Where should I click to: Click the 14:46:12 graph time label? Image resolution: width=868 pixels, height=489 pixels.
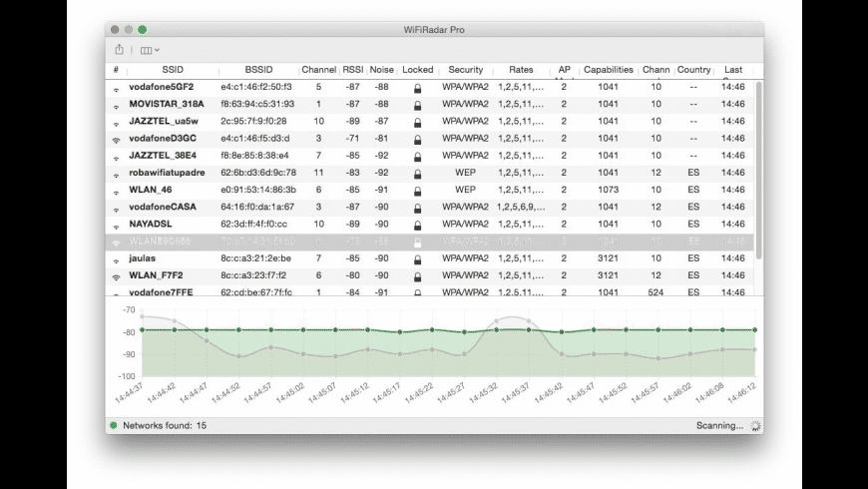point(742,394)
